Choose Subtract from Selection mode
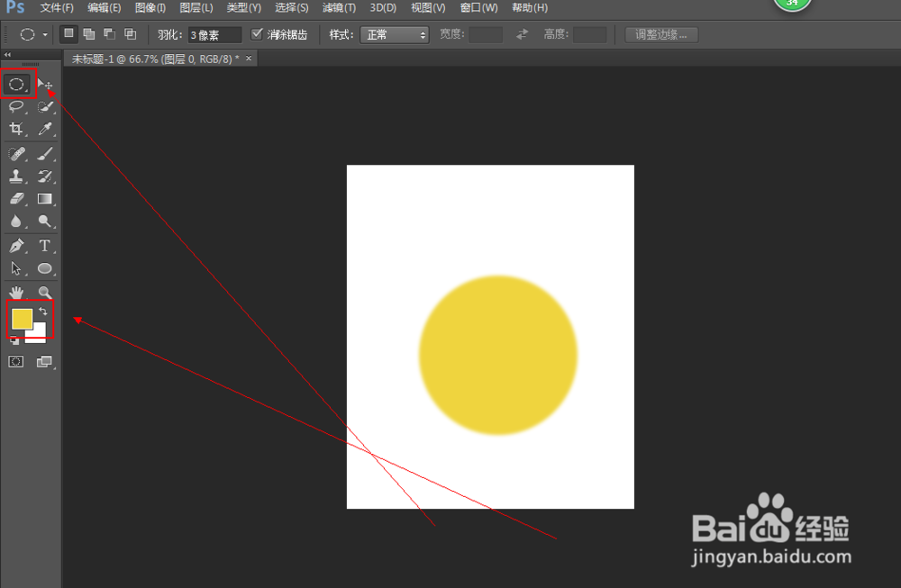901x588 pixels. tap(110, 34)
